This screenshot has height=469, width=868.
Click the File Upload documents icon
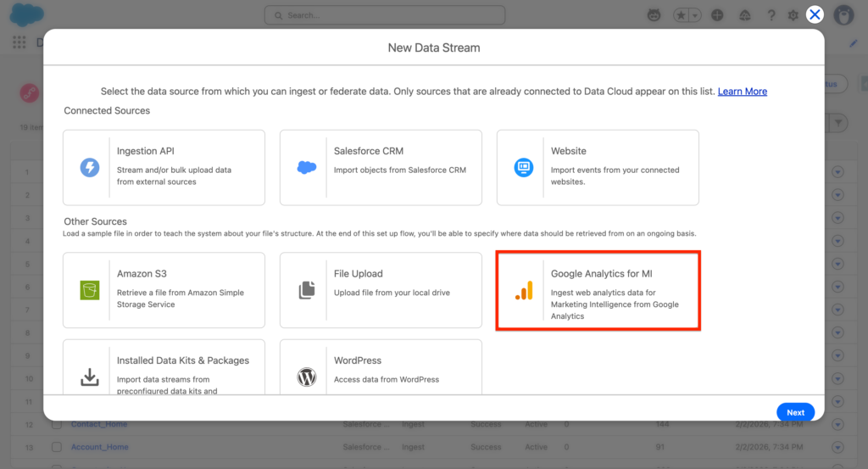tap(307, 290)
